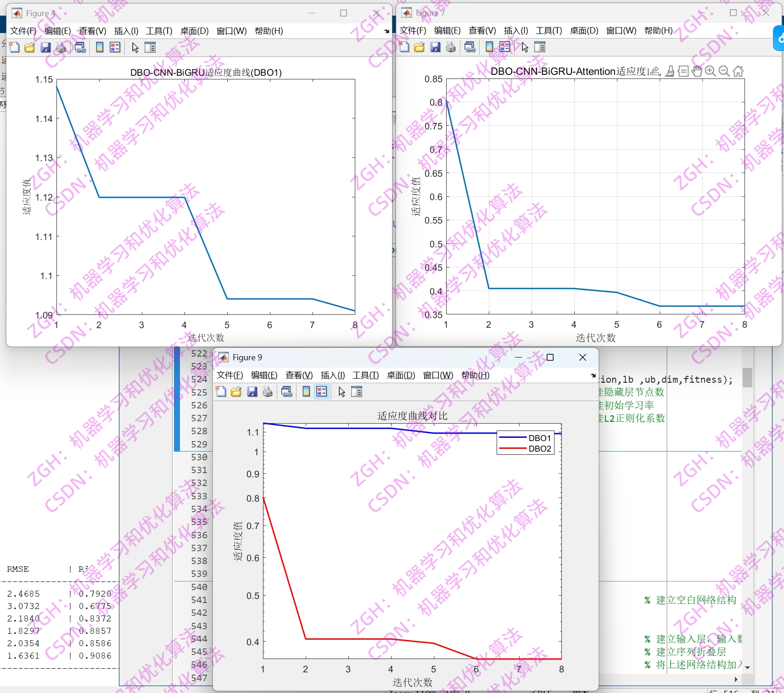This screenshot has width=784, height=693.
Task: Enable Edit Plot arrow in Figure 7
Action: [525, 47]
